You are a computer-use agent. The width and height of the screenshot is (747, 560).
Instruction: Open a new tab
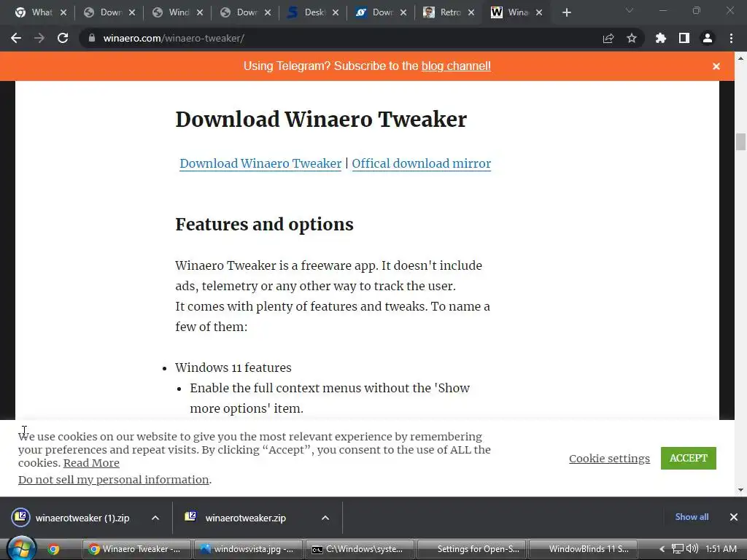[566, 12]
